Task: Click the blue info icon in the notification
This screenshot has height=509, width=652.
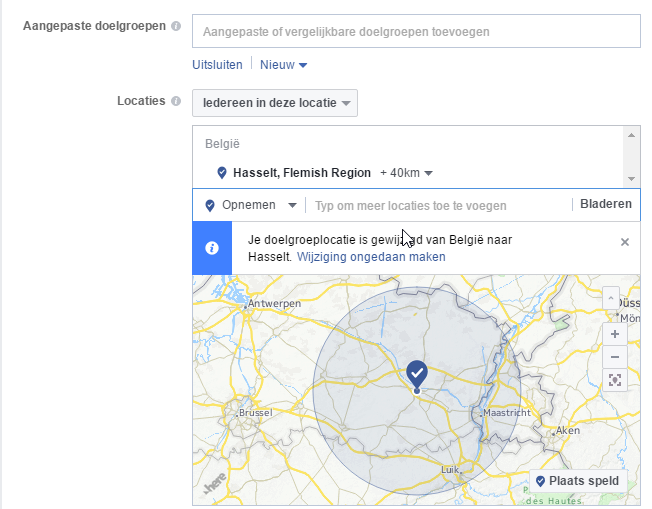Action: [x=212, y=248]
